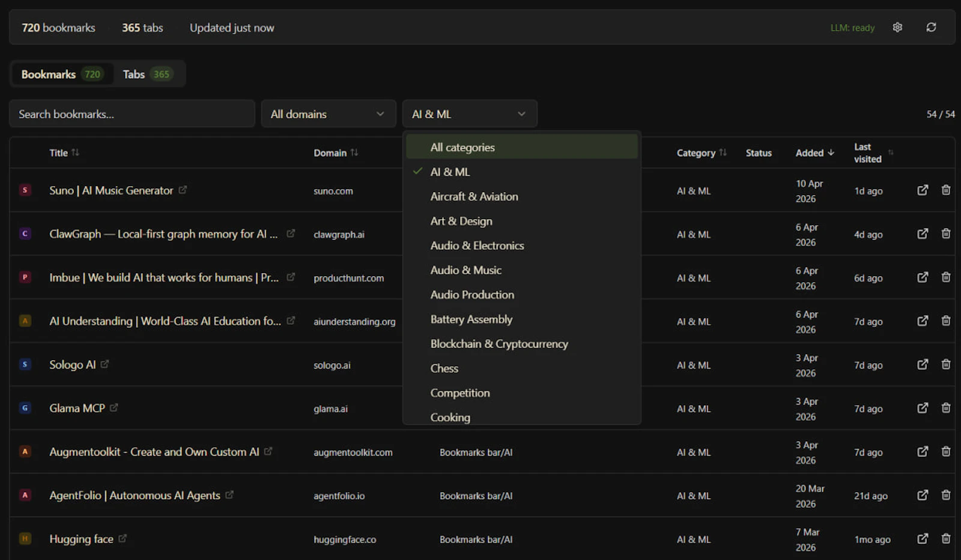Screen dimensions: 961x560
Task: Open Augmentoolkit row's open button
Action: 923,451
